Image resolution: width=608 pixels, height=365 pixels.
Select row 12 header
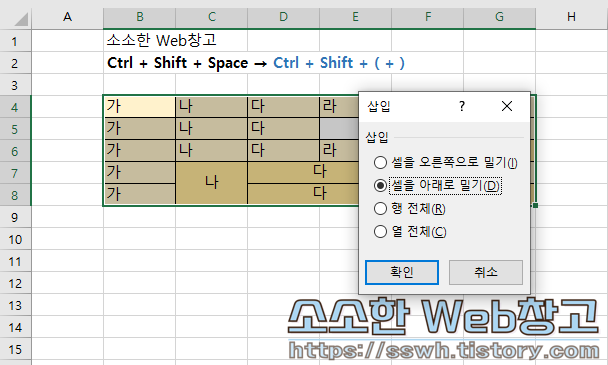15,283
